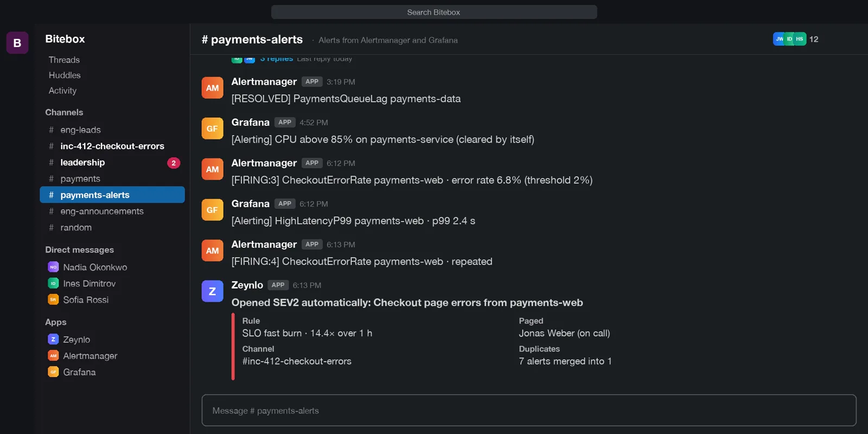868x434 pixels.
Task: Open the Zeynlo avatar on the SEV2 message
Action: (212, 291)
